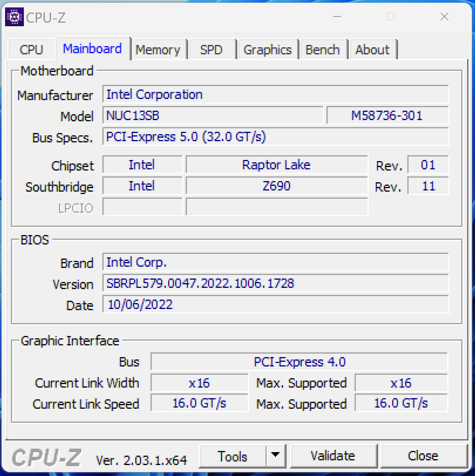Click the Southbridge Z690 field
This screenshot has width=475, height=476.
pyautogui.click(x=276, y=186)
